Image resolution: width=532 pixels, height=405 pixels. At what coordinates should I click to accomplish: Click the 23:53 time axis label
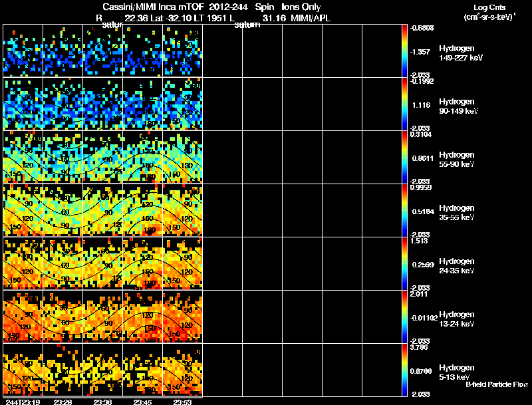[x=182, y=402]
